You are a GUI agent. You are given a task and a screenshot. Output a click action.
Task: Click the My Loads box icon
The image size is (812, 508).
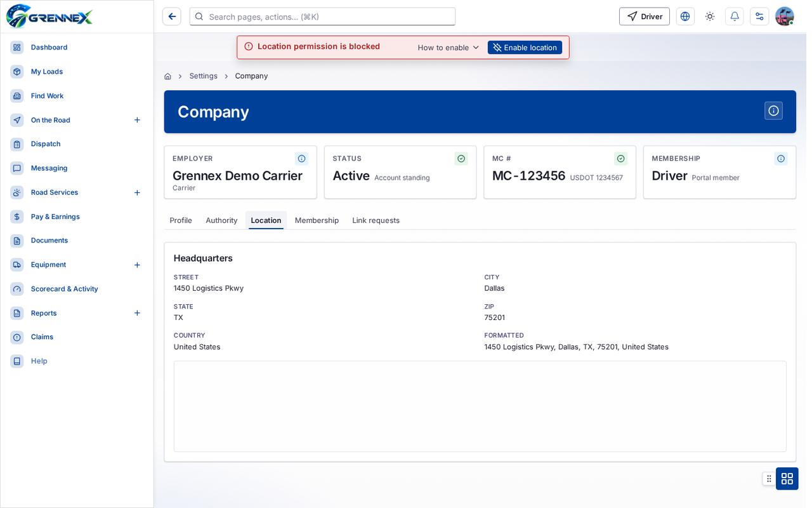[17, 72]
